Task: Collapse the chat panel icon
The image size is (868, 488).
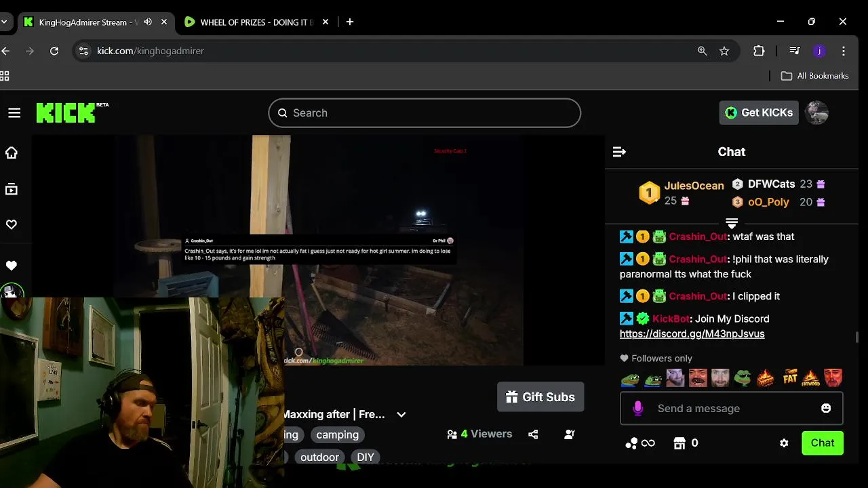Action: coord(619,152)
